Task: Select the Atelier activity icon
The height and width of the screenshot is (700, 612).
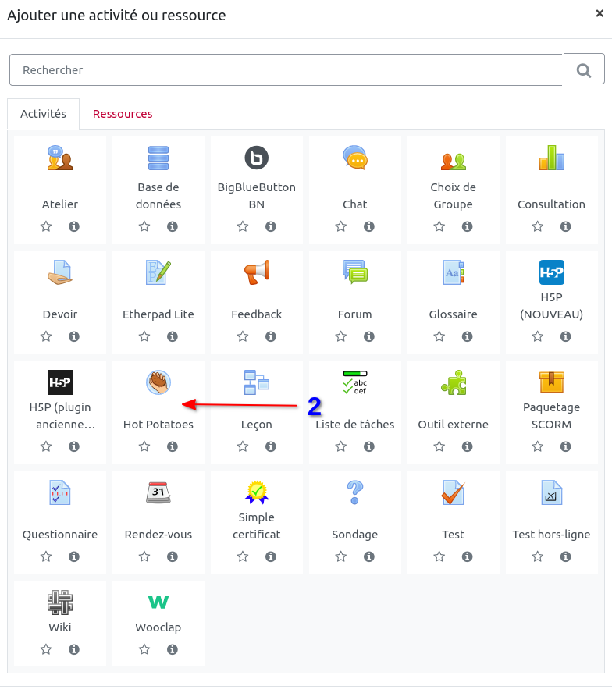Action: [60, 158]
